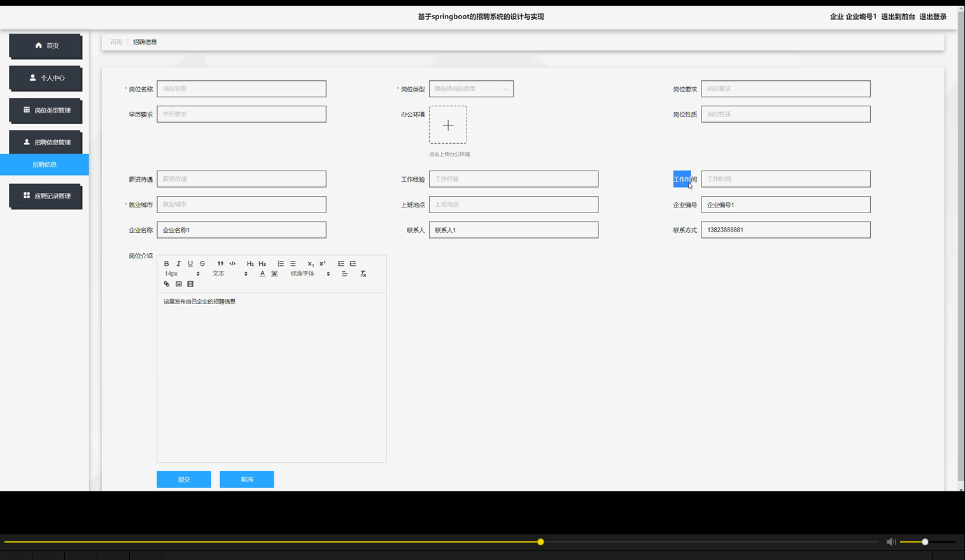Open the 标准字体 font family dropdown
Viewport: 965px width, 560px height.
pos(310,274)
